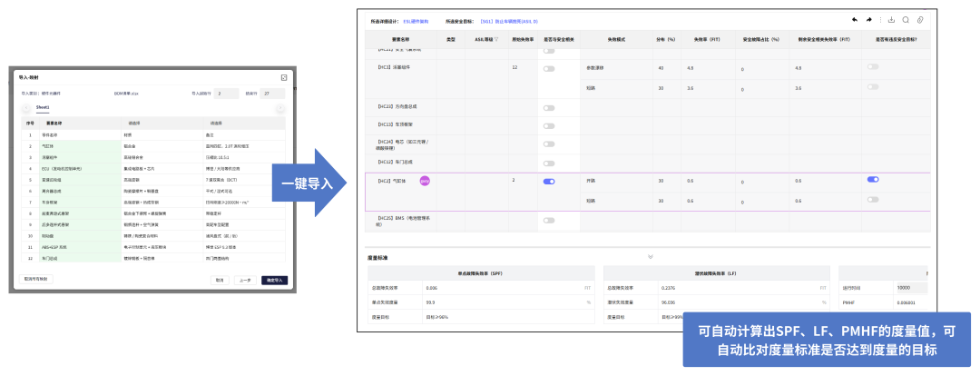Image resolution: width=980 pixels, height=376 pixels.
Task: Click the redo arrow icon in toolbar
Action: pos(868,20)
